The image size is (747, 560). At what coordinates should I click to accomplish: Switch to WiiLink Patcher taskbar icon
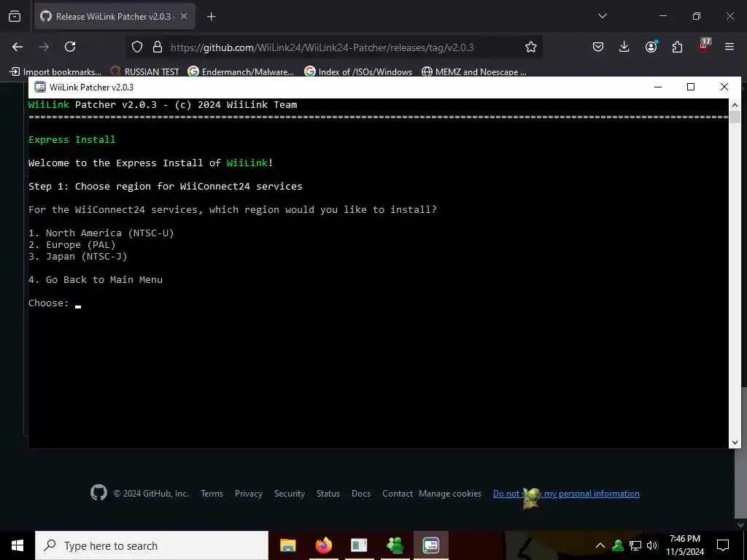click(430, 545)
